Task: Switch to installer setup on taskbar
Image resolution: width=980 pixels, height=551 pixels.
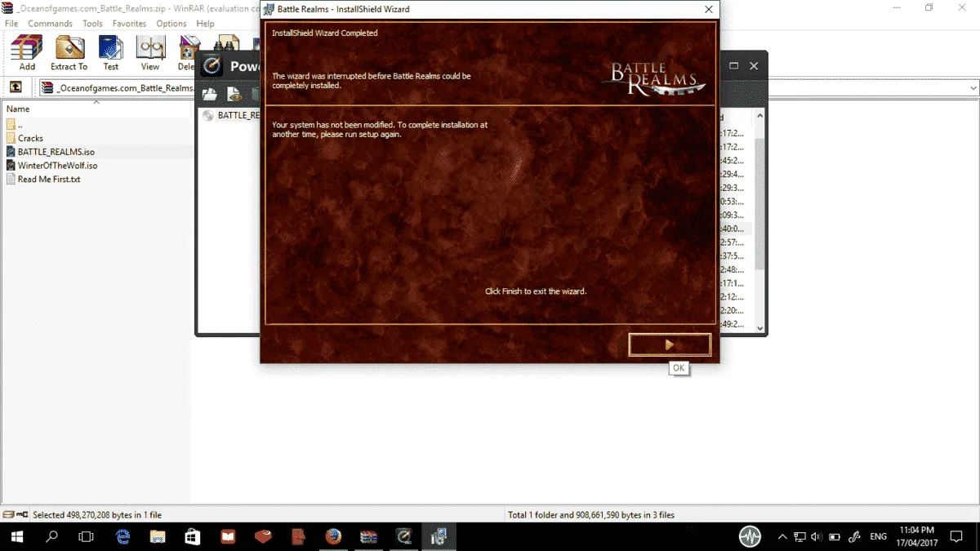Action: tap(439, 536)
